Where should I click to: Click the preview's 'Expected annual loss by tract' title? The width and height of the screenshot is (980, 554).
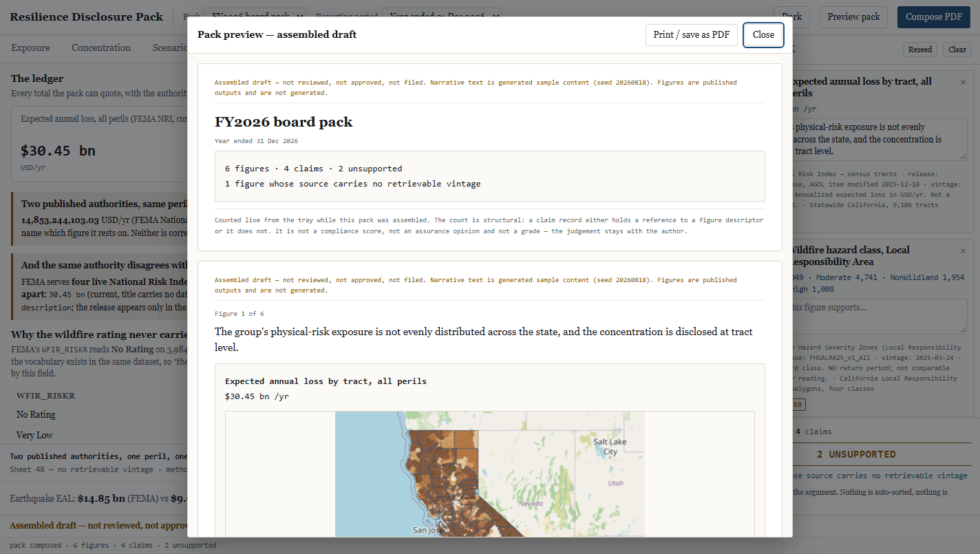point(326,381)
